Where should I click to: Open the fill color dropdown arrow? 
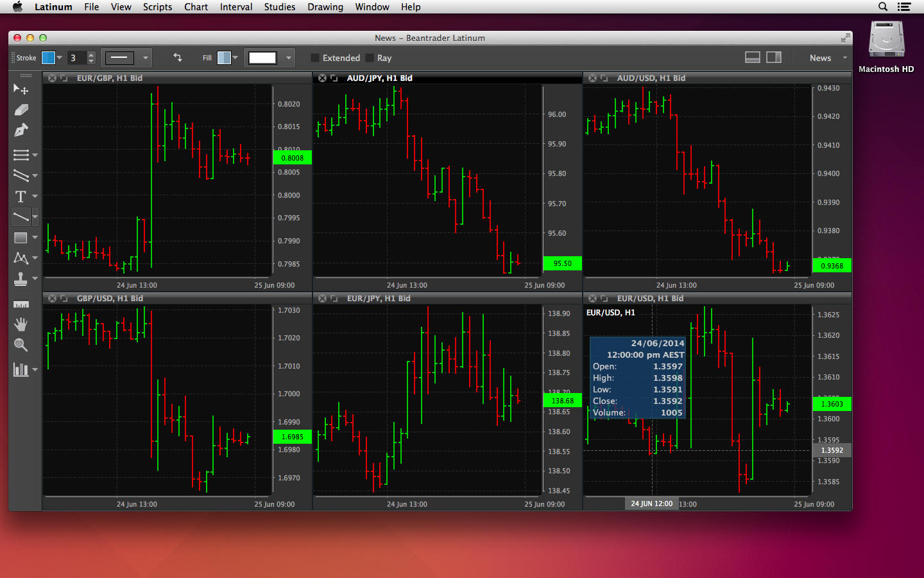[x=235, y=58]
